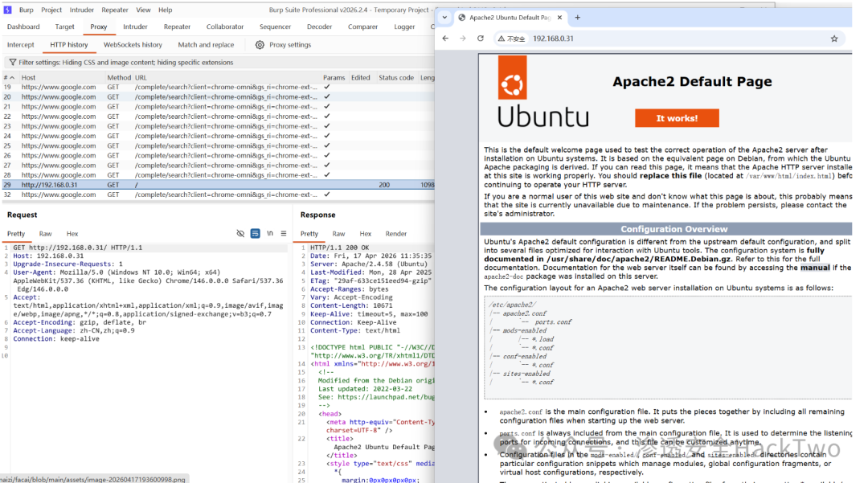
Task: Expand browser tab search dropdown chevron
Action: (x=444, y=18)
